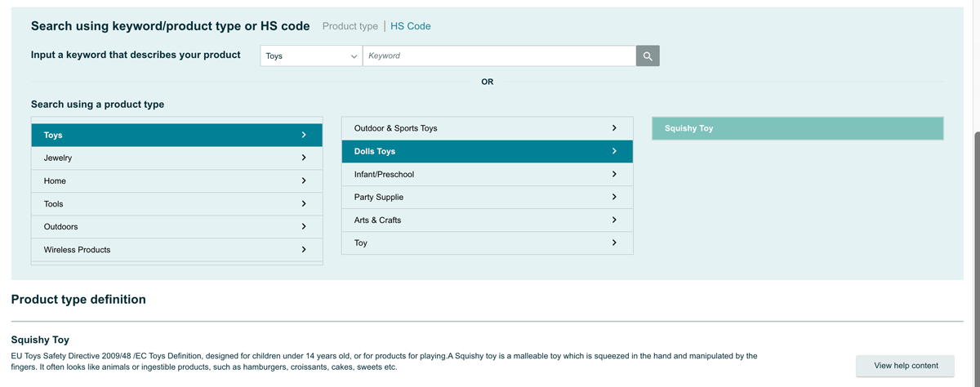
Task: Click the magnifying glass search button
Action: click(x=648, y=56)
